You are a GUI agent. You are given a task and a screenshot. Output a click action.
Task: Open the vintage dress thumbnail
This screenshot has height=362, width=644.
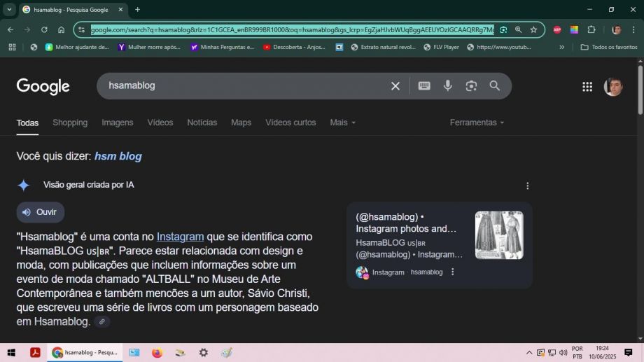click(x=499, y=235)
